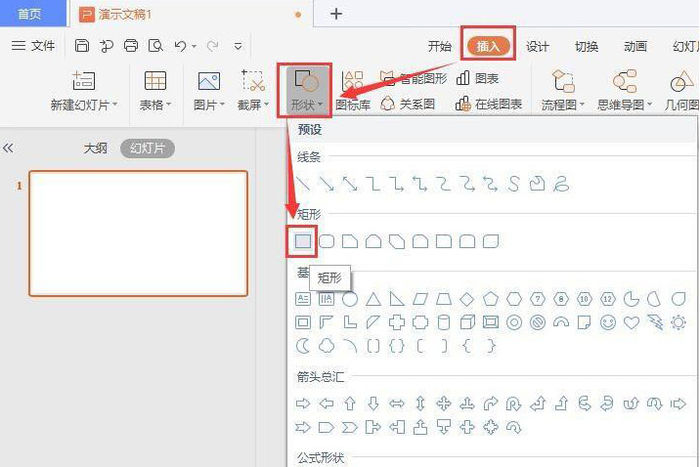The height and width of the screenshot is (467, 700).
Task: Select the plain rectangle shape
Action: click(x=303, y=241)
